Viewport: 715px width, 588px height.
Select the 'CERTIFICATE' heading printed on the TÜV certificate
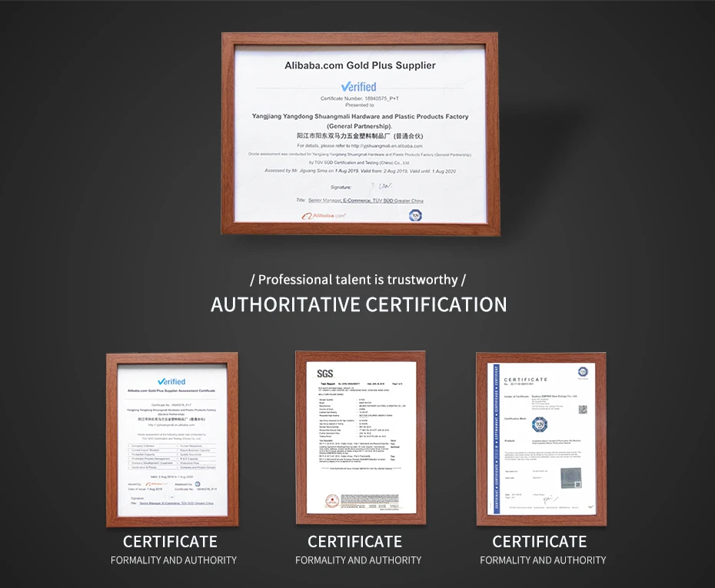pyautogui.click(x=526, y=380)
